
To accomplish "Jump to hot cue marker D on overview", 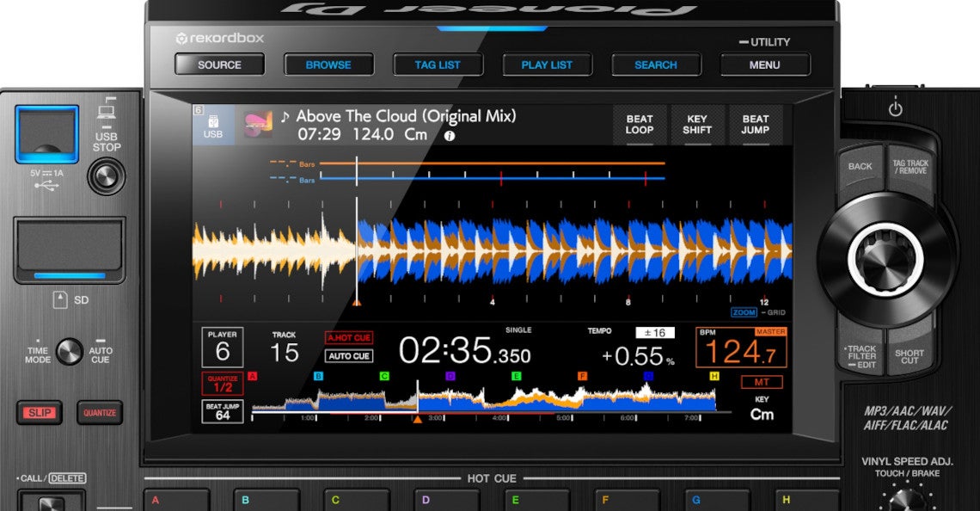I will pos(450,376).
